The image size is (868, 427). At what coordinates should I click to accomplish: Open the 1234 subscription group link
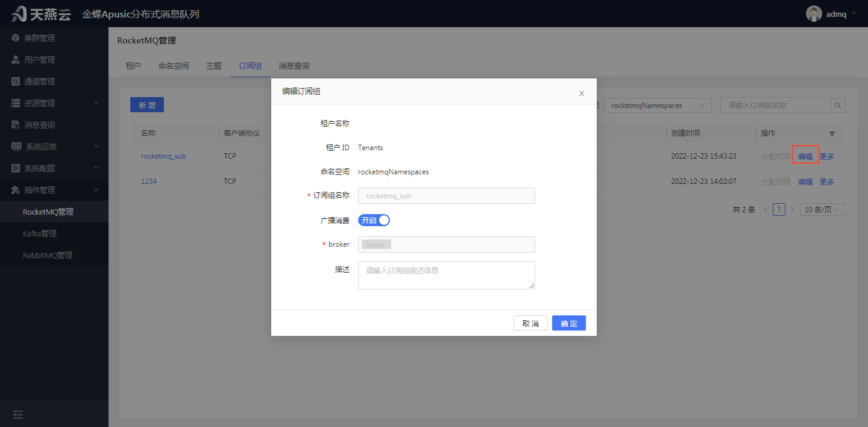[x=149, y=181]
